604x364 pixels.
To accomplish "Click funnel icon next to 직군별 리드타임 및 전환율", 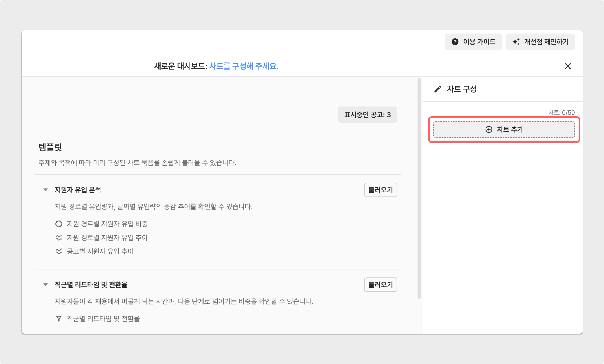I will [59, 318].
